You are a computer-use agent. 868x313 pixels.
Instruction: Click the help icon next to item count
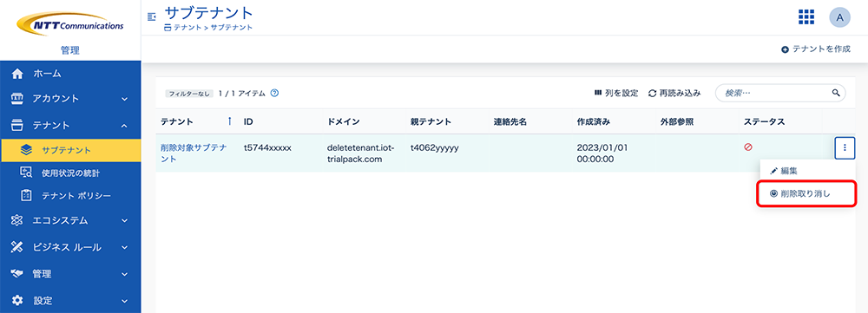(x=274, y=93)
